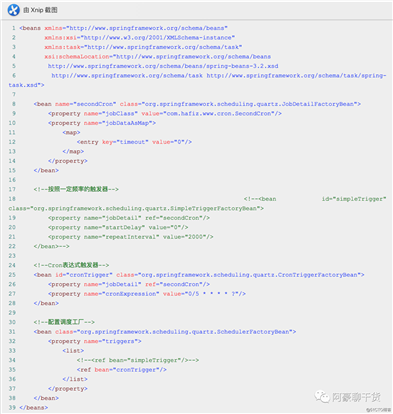Select the xmlns:task schema attribute line
Viewport: 393px width, 414px height.
tap(143, 47)
